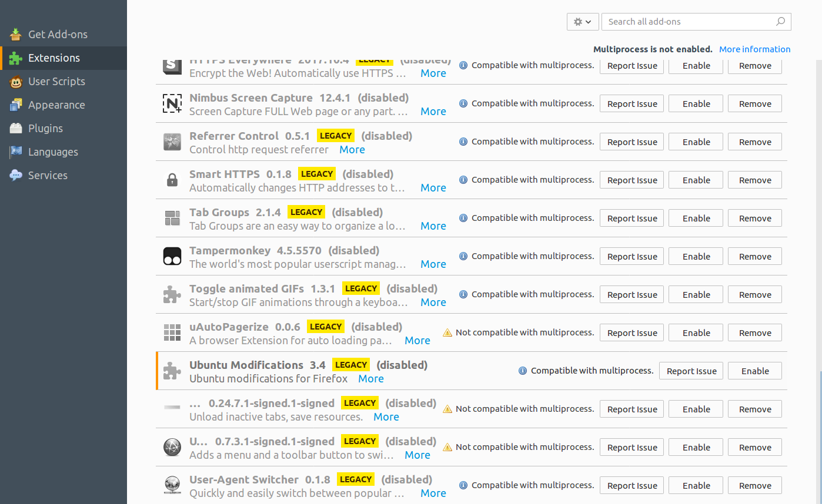822x504 pixels.
Task: Click the info icon in Nimbus Screen Capture row
Action: [463, 103]
